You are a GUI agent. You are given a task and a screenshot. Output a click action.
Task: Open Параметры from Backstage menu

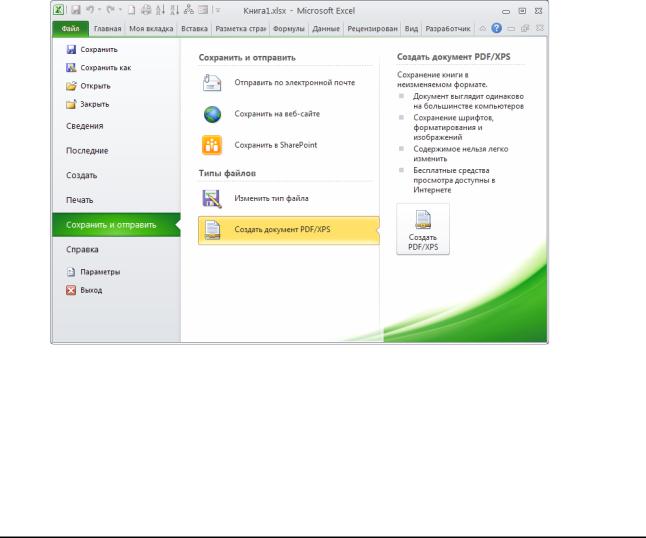click(x=100, y=272)
